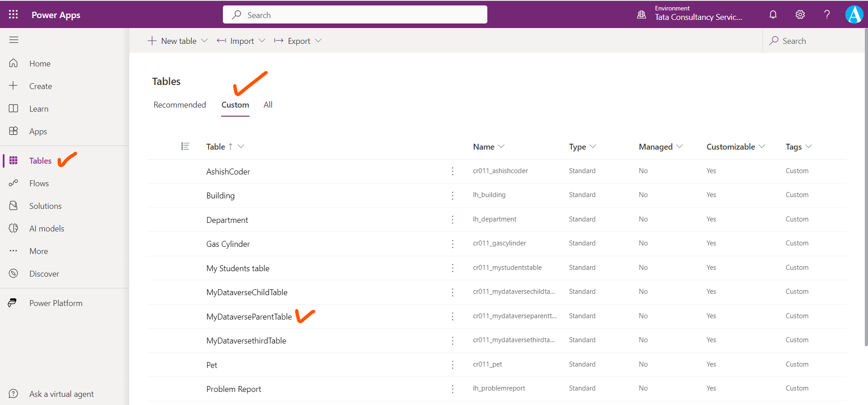
Task: Open the Problem Report table
Action: pos(234,389)
